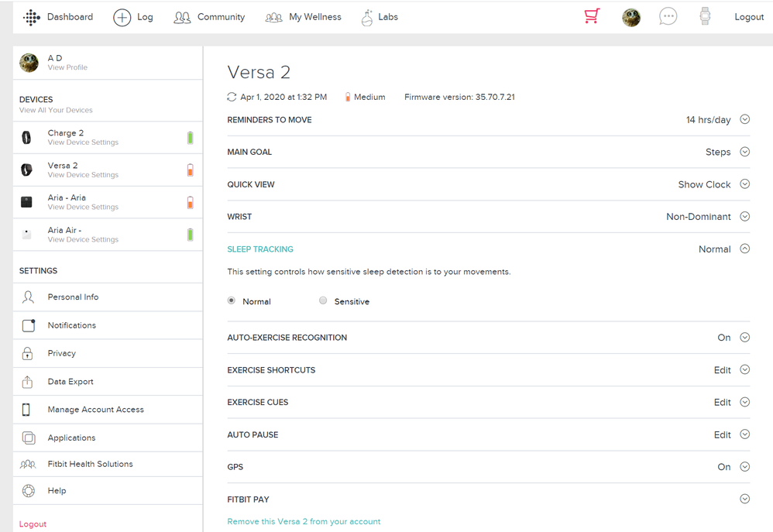The height and width of the screenshot is (532, 773).
Task: Click the Firmware version text
Action: [459, 97]
